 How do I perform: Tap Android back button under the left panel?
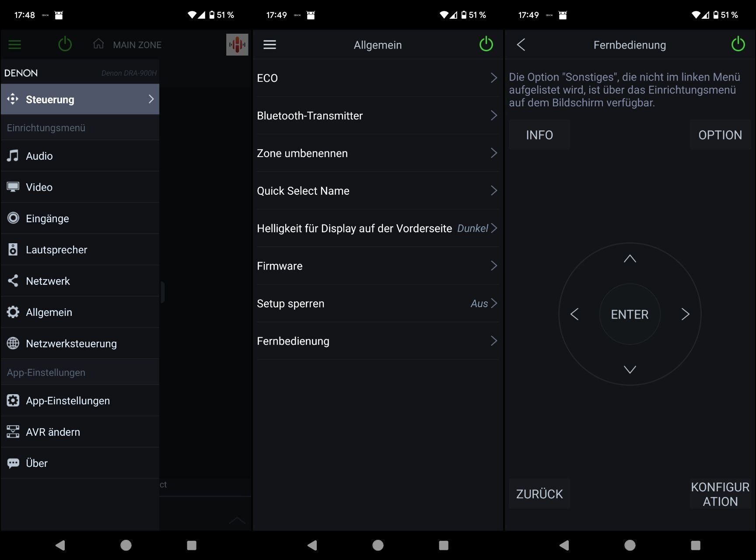60,545
